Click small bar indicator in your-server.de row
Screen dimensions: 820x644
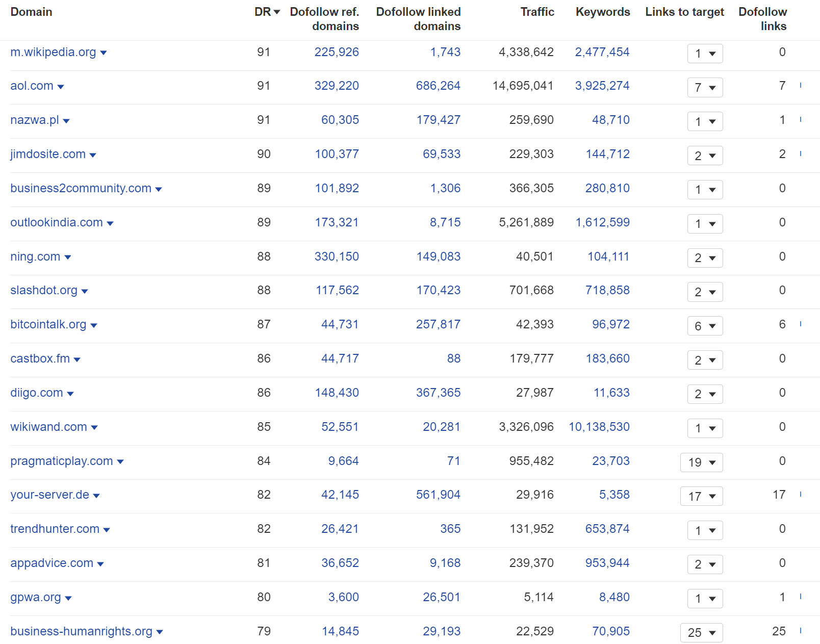pyautogui.click(x=801, y=494)
